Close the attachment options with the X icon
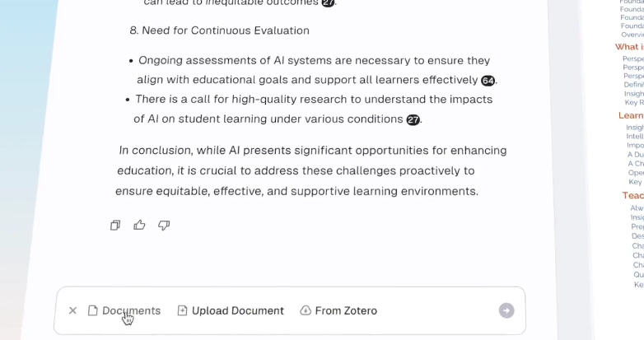The width and height of the screenshot is (644, 340). tap(72, 310)
